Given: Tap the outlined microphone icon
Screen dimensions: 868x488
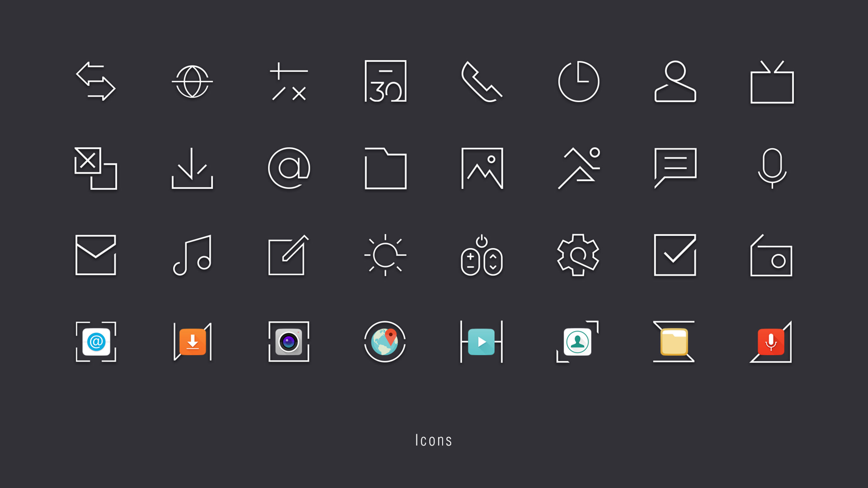Looking at the screenshot, I should 772,168.
